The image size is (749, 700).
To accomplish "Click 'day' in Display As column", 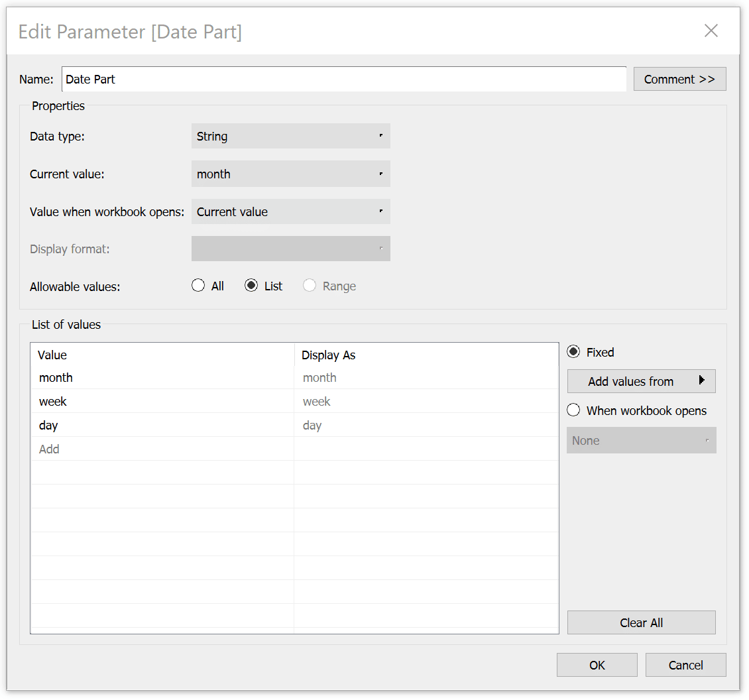I will [426, 426].
